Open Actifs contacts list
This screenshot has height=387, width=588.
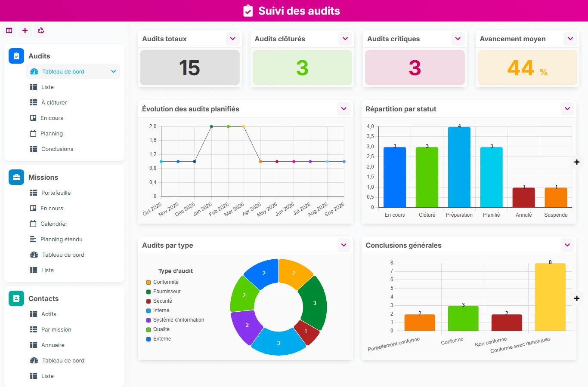pos(73,314)
